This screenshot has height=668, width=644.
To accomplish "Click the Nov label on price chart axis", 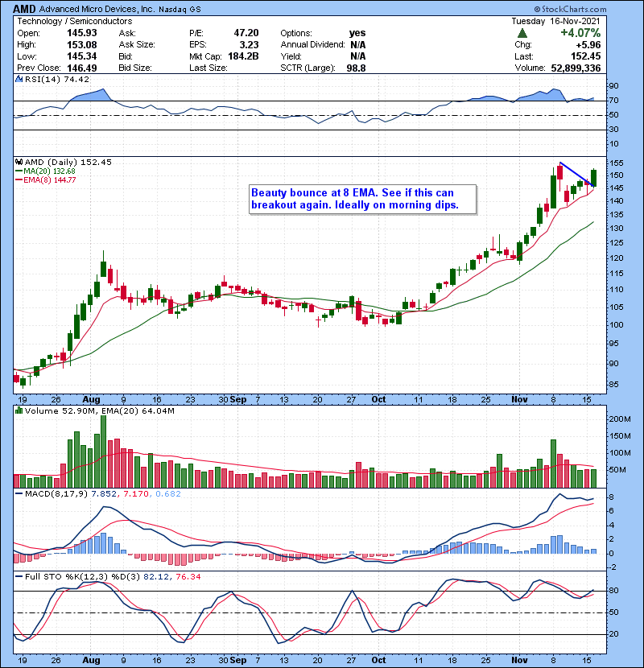I will 519,399.
